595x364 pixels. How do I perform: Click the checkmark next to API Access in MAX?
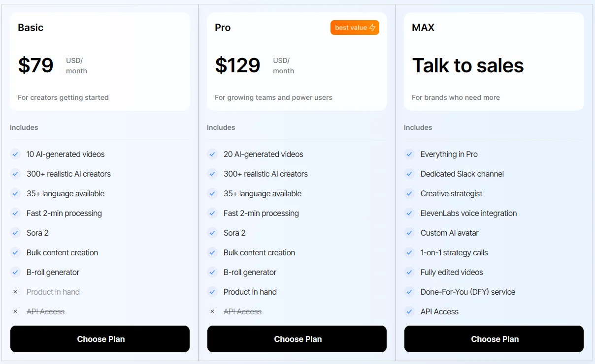409,311
